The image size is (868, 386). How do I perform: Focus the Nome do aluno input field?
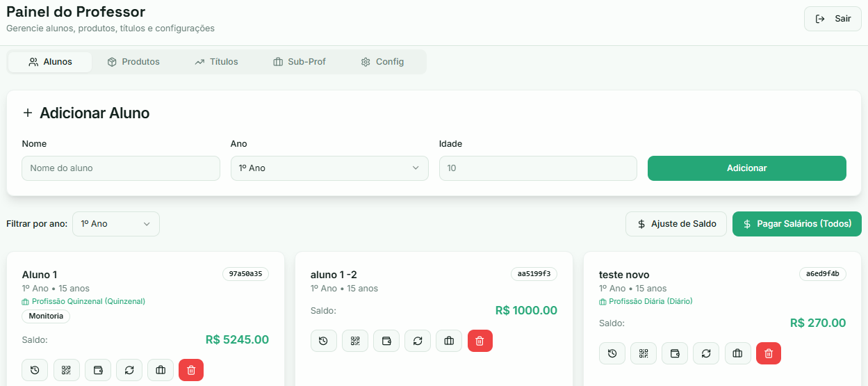[121, 168]
